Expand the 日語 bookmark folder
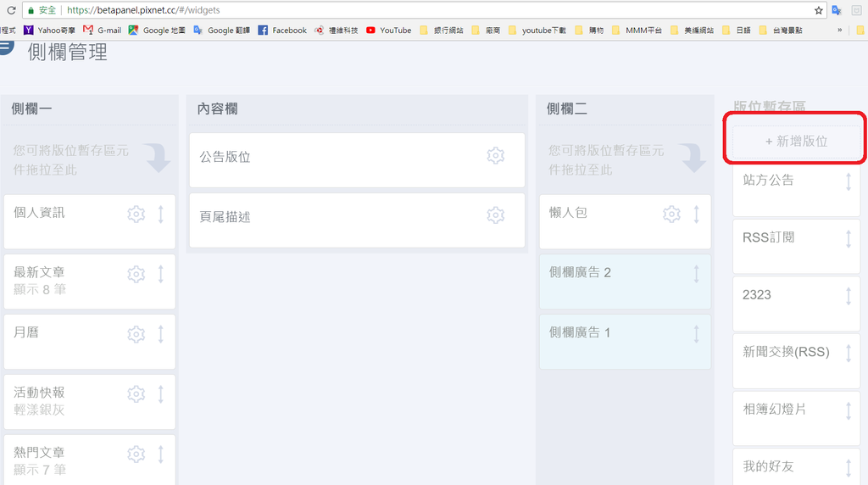The width and height of the screenshot is (868, 485). tap(737, 30)
